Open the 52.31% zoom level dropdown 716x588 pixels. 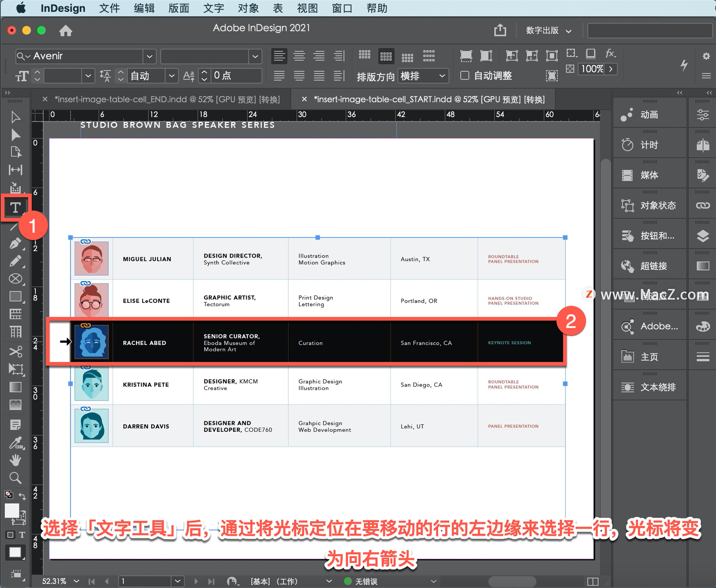[x=76, y=581]
